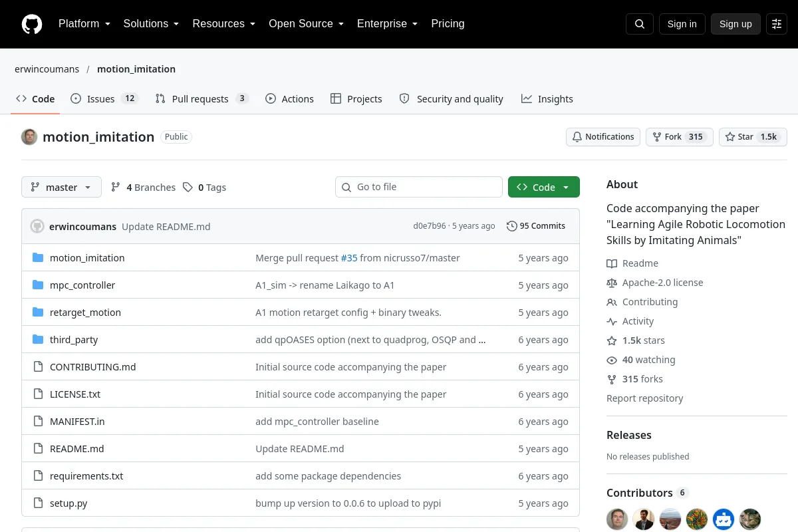
Task: Open the first contributor avatar
Action: [x=617, y=519]
